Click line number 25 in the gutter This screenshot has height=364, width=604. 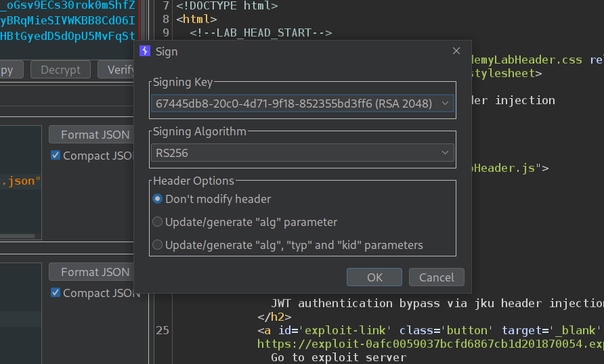(162, 330)
